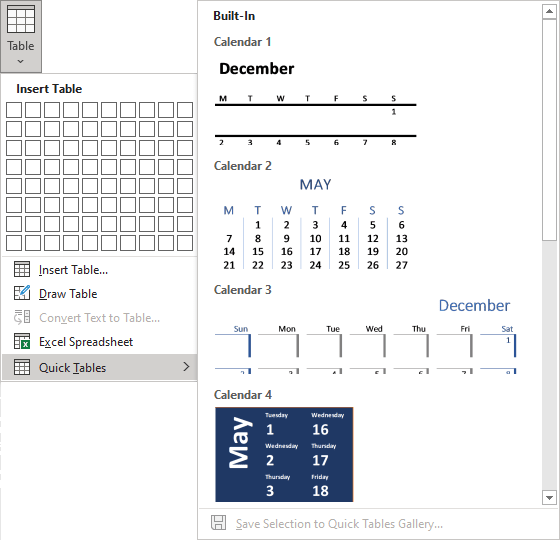Viewport: 560px width, 540px height.
Task: Click the 'Built-In' gallery heading
Action: pos(234,16)
